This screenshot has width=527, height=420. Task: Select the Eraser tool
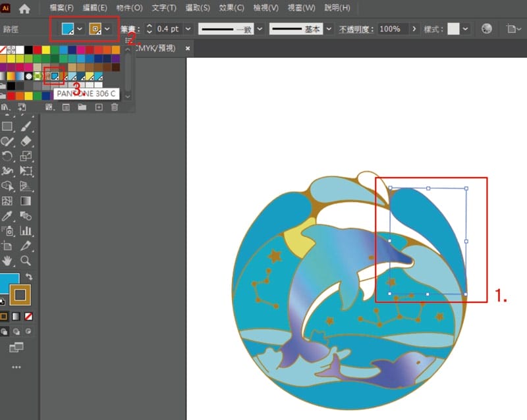point(26,141)
